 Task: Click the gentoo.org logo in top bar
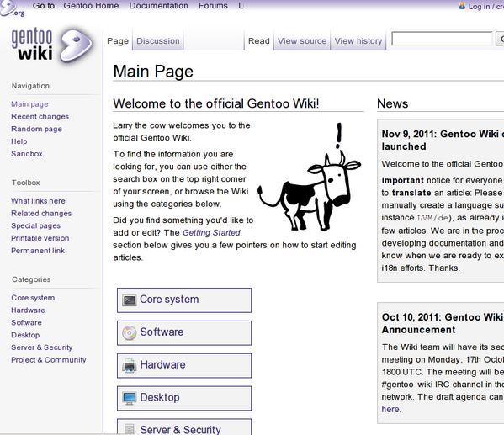[x=13, y=8]
